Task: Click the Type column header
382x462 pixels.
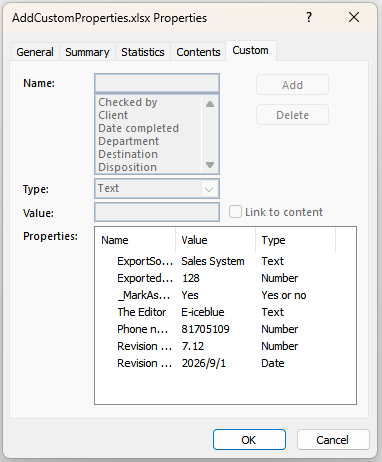Action: pos(296,240)
